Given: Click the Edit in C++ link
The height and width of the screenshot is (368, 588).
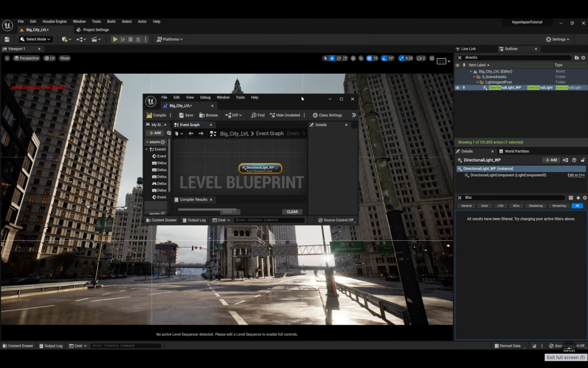Looking at the screenshot, I should coord(576,175).
